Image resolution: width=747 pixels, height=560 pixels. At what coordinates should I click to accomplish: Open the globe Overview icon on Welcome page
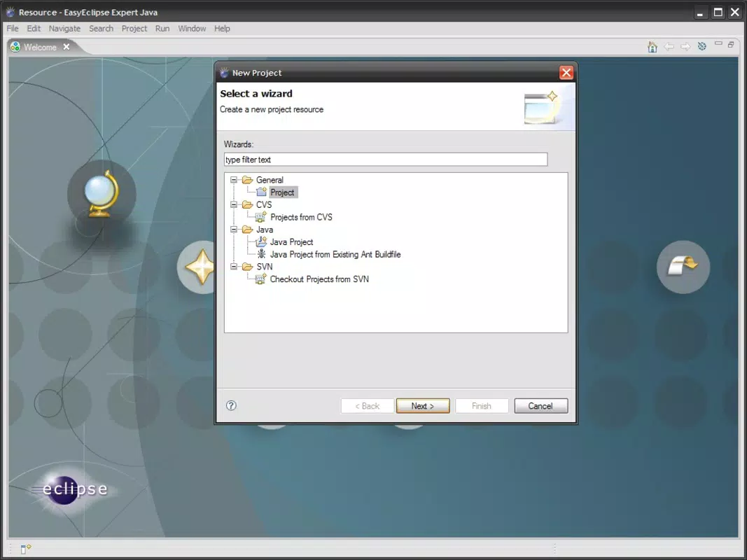[102, 195]
